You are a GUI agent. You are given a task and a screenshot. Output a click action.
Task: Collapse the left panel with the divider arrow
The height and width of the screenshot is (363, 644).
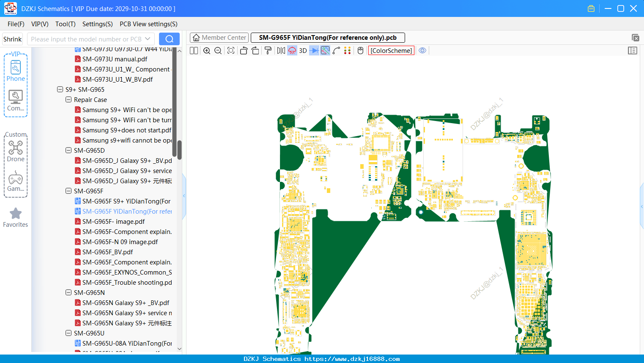184,196
